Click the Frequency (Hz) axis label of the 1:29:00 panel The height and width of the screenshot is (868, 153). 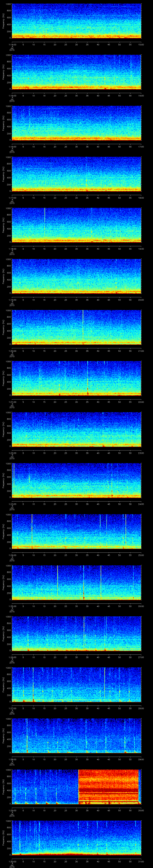3,787
